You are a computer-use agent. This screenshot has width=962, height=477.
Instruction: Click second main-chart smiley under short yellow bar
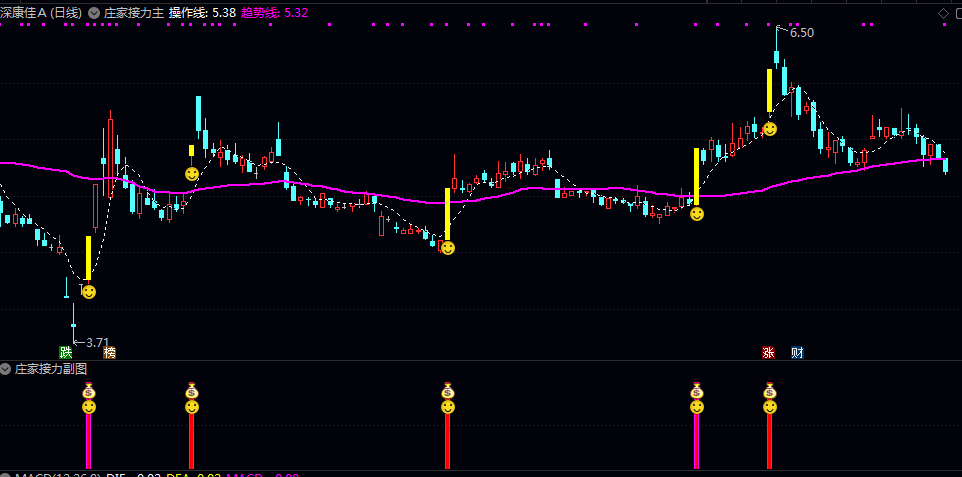tap(192, 174)
